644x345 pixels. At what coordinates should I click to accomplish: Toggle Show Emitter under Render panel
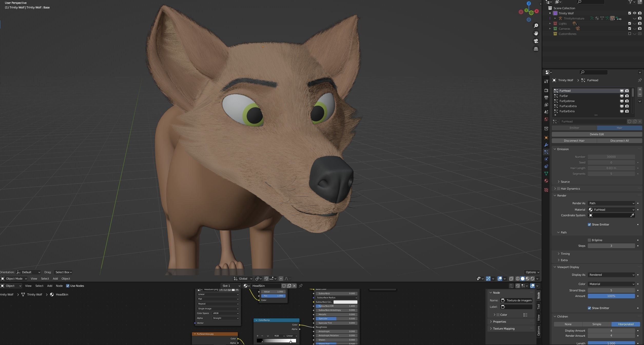coord(589,225)
